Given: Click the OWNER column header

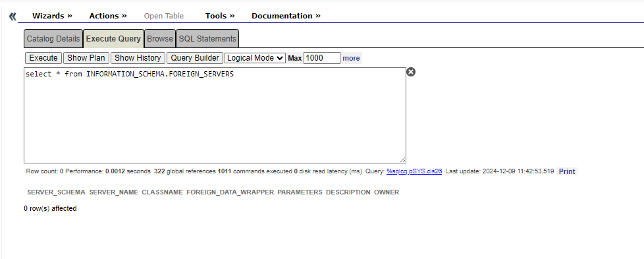Looking at the screenshot, I should (387, 192).
